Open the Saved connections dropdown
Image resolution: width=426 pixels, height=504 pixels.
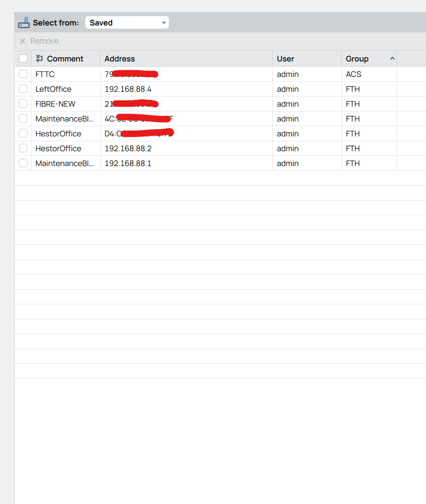(x=127, y=22)
